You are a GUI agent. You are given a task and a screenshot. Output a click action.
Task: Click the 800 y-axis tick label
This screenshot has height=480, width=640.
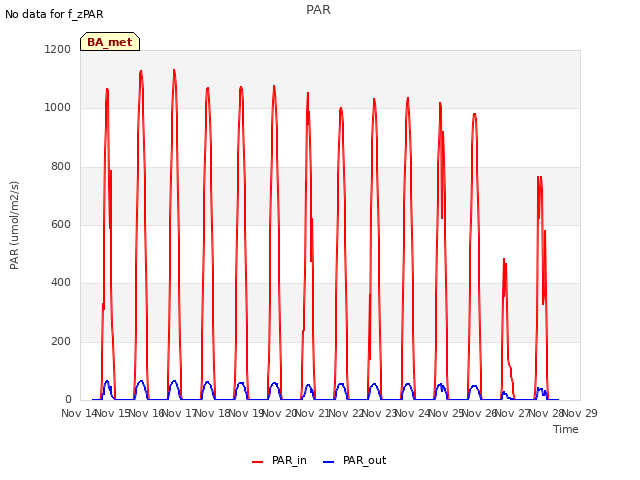tap(61, 167)
